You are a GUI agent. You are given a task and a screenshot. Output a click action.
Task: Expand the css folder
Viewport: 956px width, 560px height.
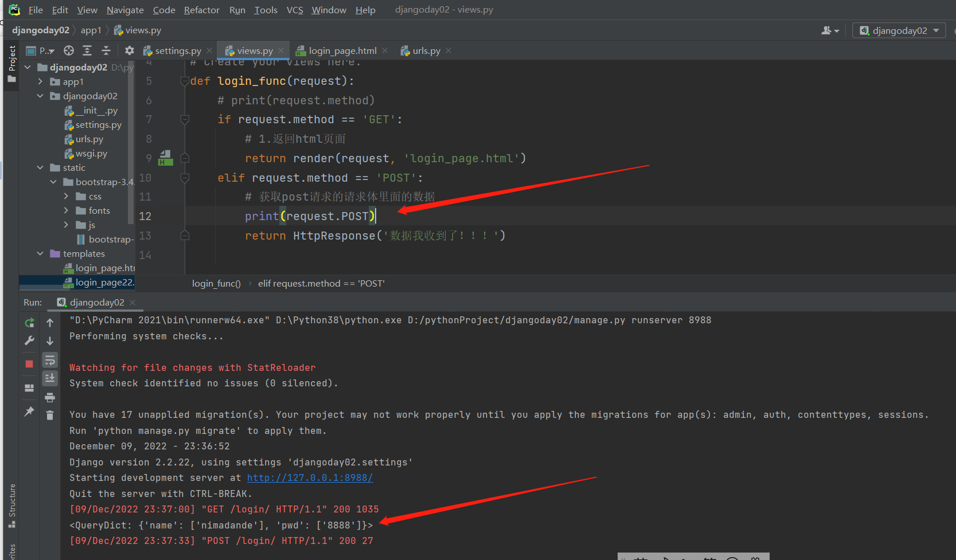coord(67,196)
